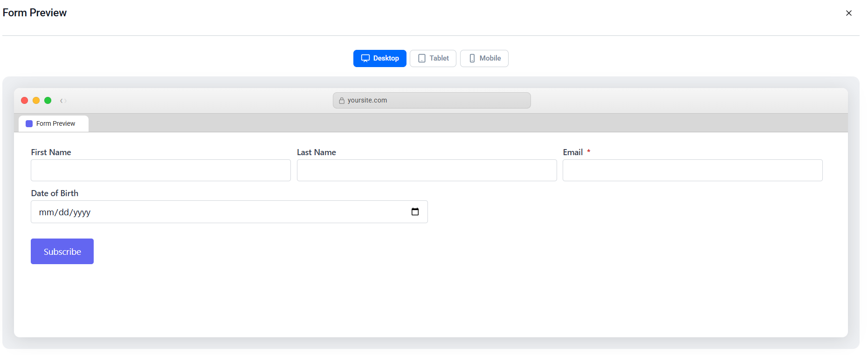Switch preview to Mobile view
Image resolution: width=868 pixels, height=355 pixels.
point(484,58)
